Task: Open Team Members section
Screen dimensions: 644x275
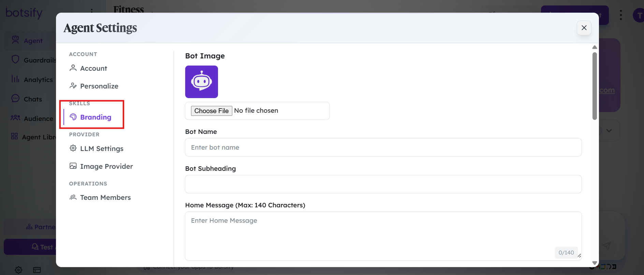Action: [100, 197]
